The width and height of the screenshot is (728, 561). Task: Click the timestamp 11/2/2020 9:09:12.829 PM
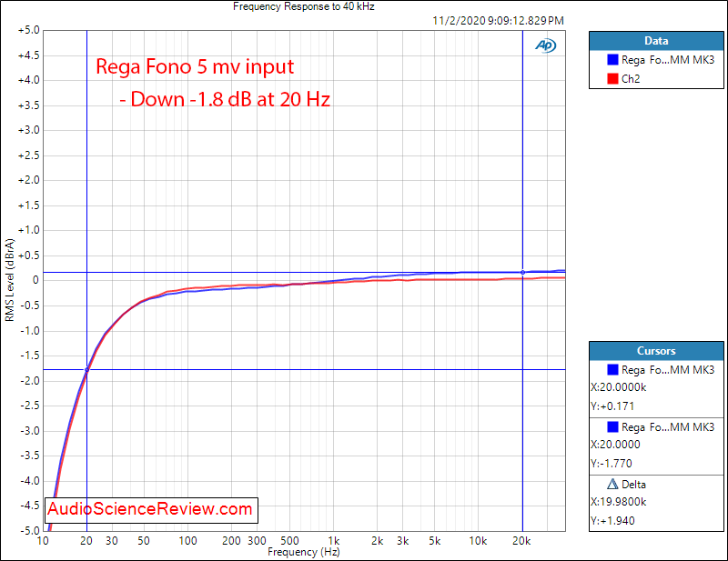498,21
